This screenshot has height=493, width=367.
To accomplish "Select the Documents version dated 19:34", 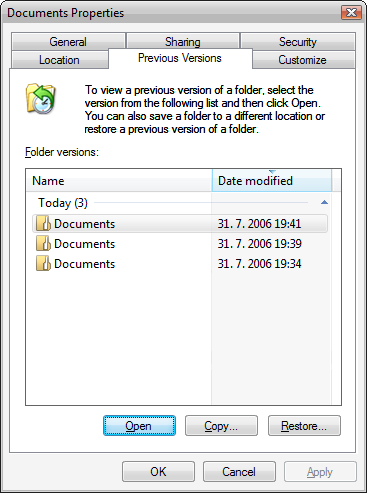I will pyautogui.click(x=180, y=264).
